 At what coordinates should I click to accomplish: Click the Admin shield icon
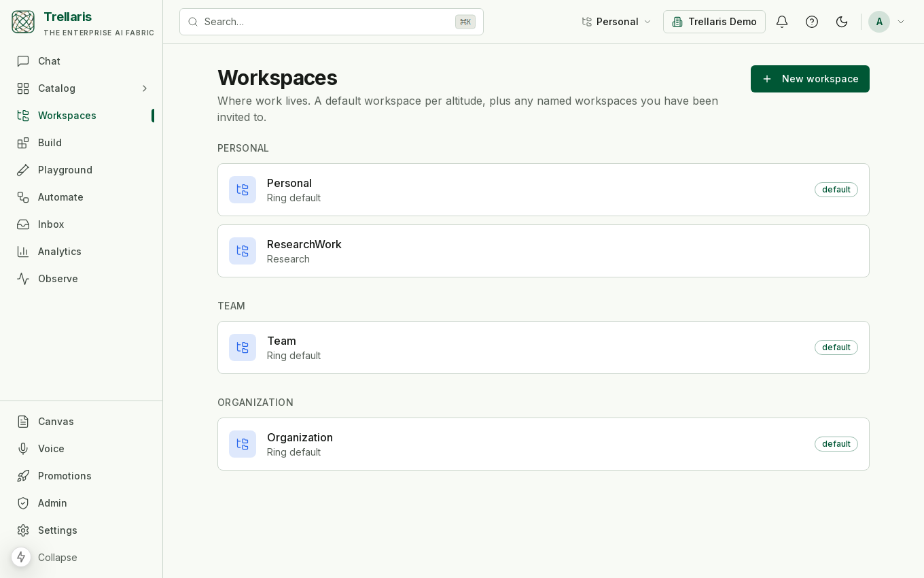[x=23, y=503]
